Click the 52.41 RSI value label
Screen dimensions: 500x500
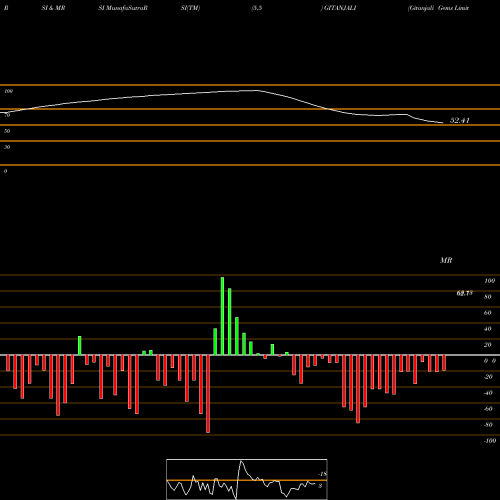pos(460,120)
